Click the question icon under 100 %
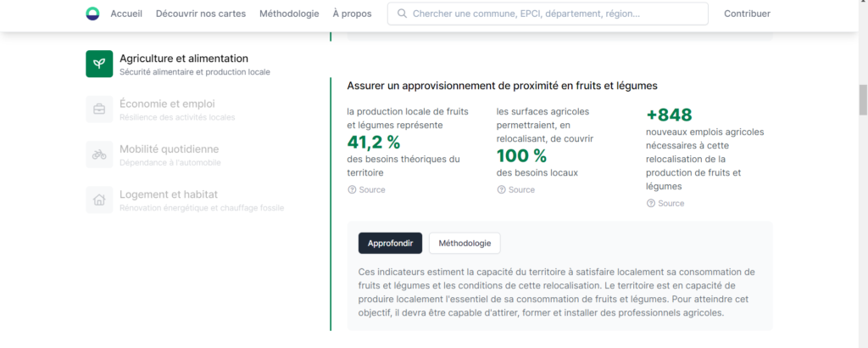The width and height of the screenshot is (868, 348). coord(501,190)
